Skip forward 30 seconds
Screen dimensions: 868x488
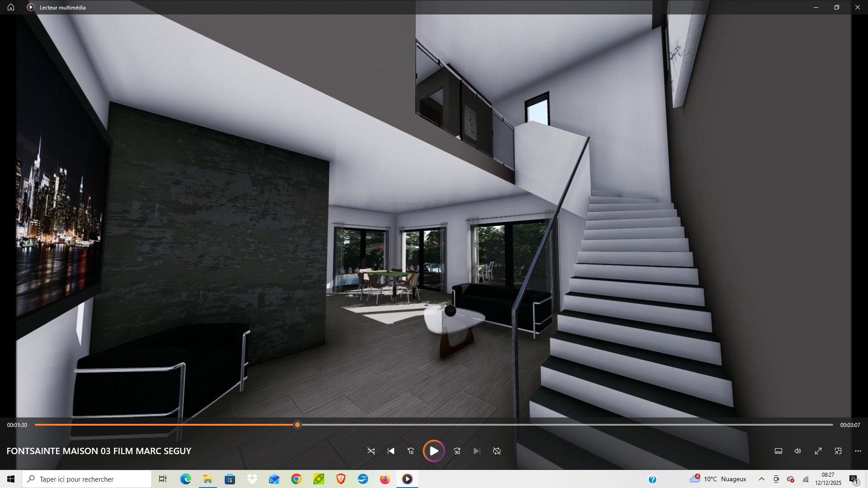[x=457, y=451]
